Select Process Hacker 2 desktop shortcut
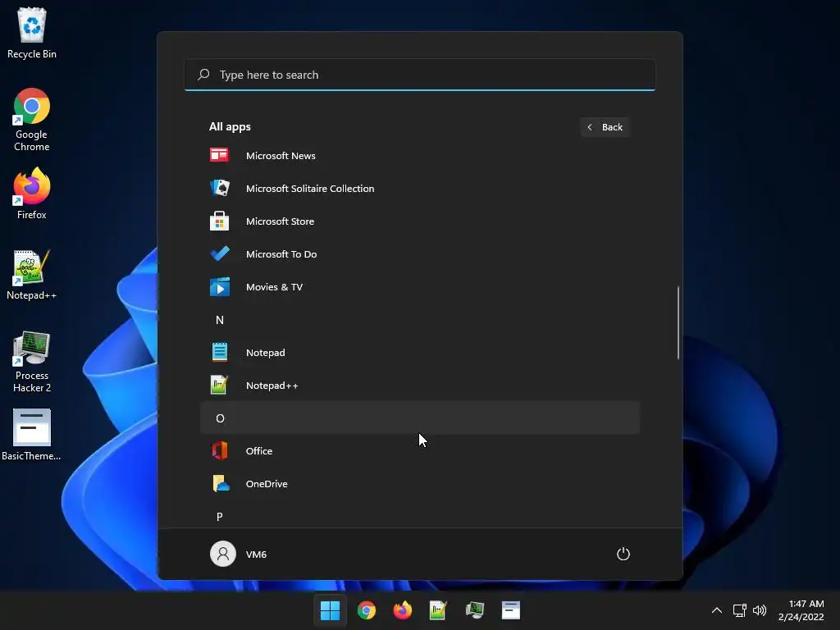 (x=32, y=362)
